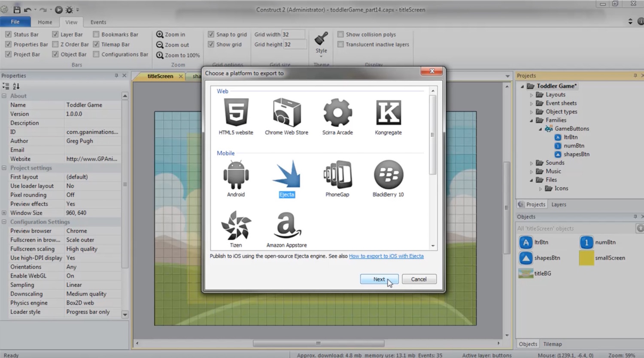This screenshot has height=358, width=644.
Task: Close the export platform dialog
Action: click(431, 71)
